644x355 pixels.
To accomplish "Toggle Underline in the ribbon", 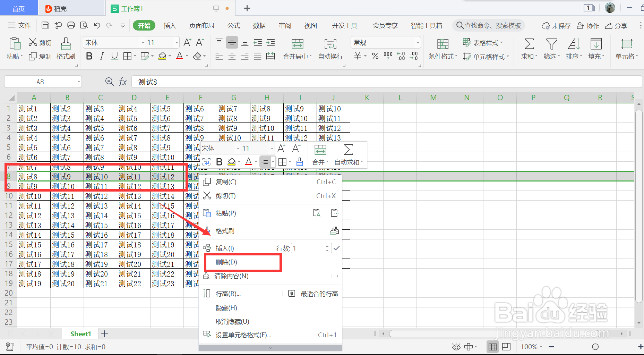I will pyautogui.click(x=114, y=56).
